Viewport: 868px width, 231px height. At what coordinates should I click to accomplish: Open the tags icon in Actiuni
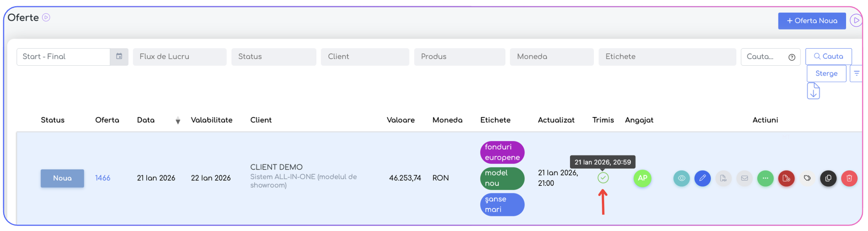point(807,178)
